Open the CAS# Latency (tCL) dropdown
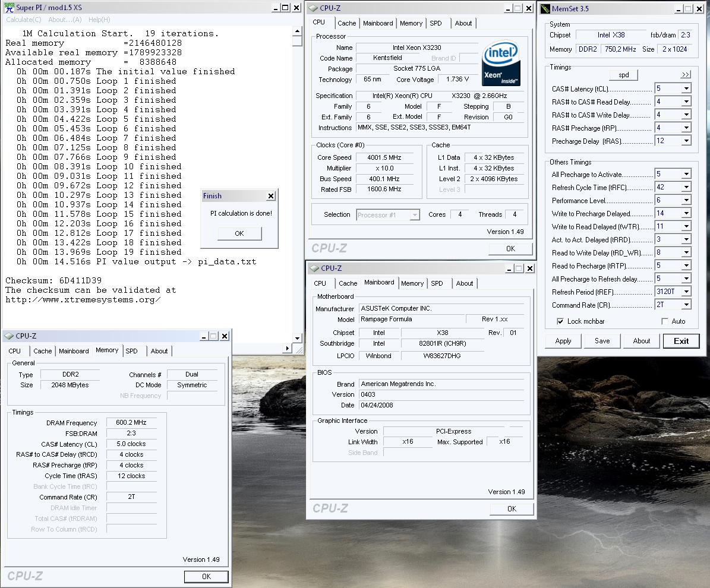Image resolution: width=710 pixels, height=588 pixels. [x=686, y=88]
